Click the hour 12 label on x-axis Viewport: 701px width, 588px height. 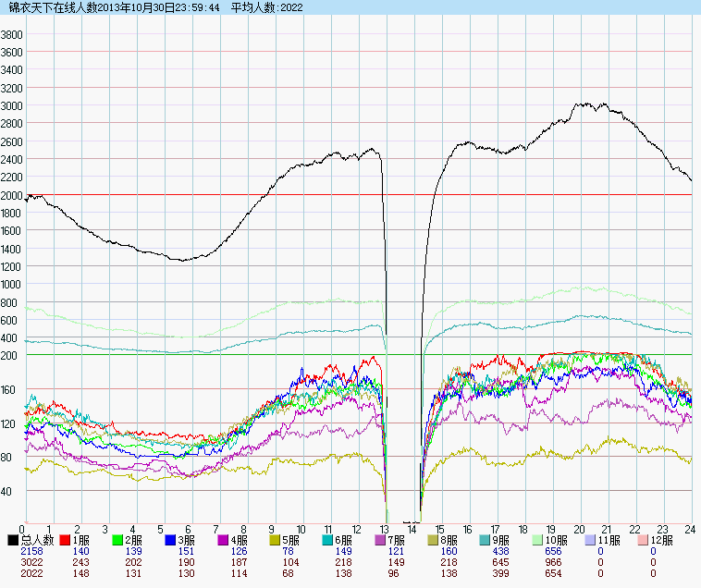(x=356, y=529)
